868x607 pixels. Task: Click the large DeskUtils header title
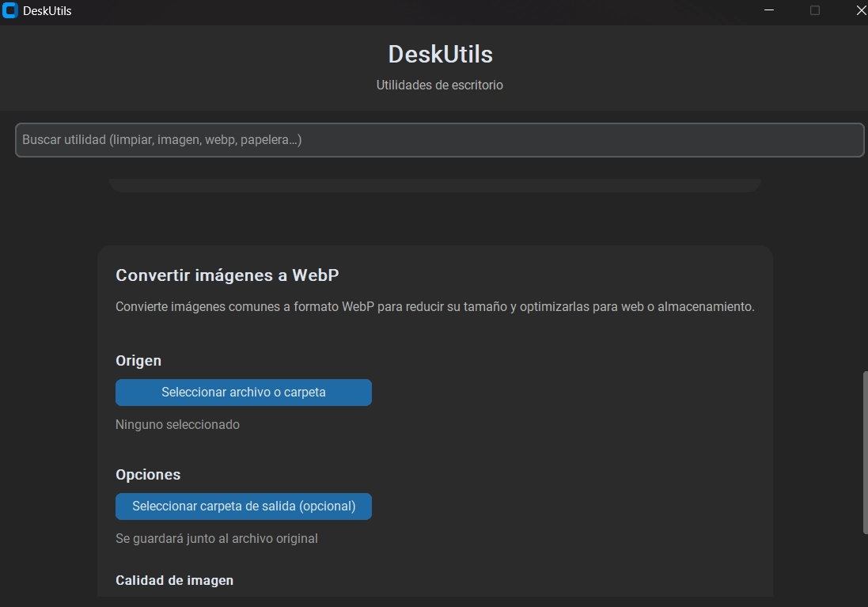coord(440,54)
